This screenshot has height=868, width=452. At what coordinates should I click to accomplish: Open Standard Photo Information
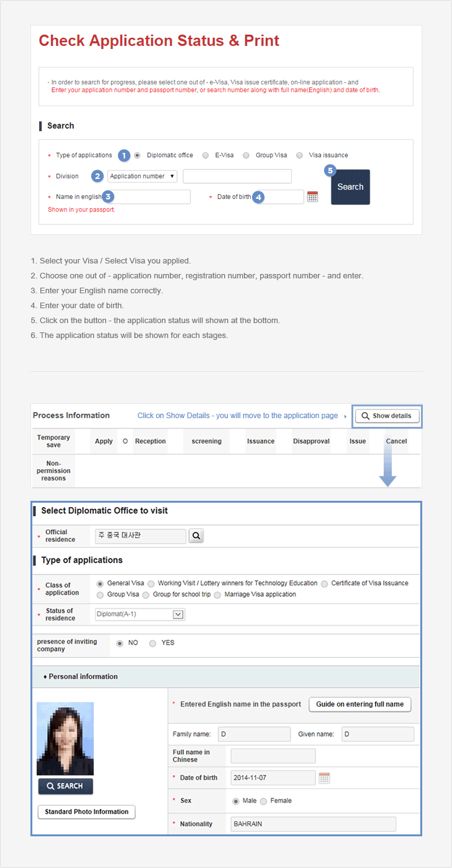(86, 811)
